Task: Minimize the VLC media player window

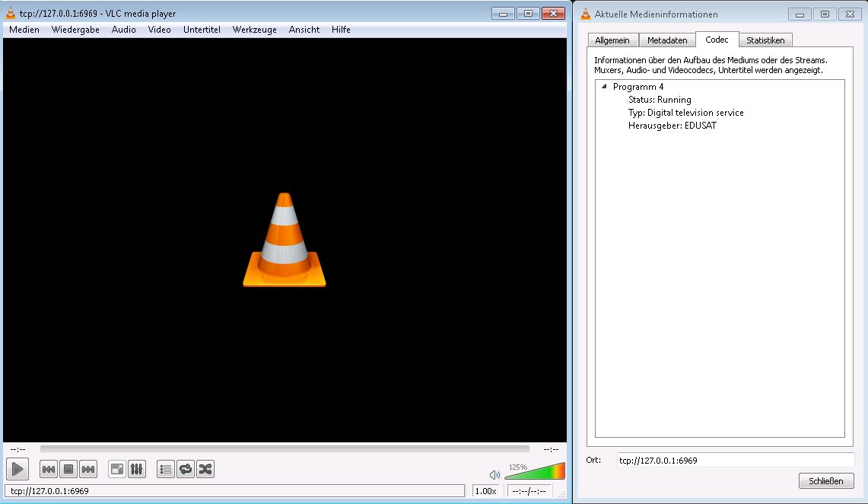Action: pos(503,13)
